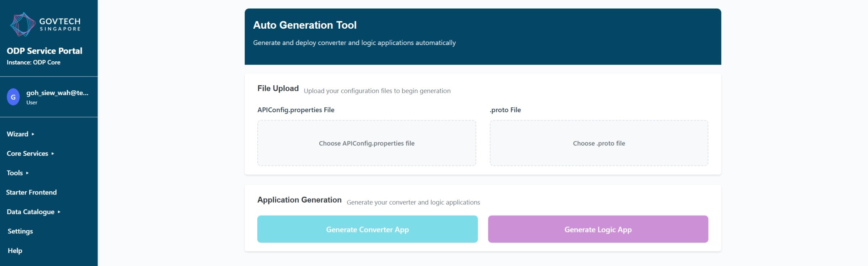Image resolution: width=868 pixels, height=266 pixels.
Task: Click File Upload section heading
Action: (x=278, y=88)
